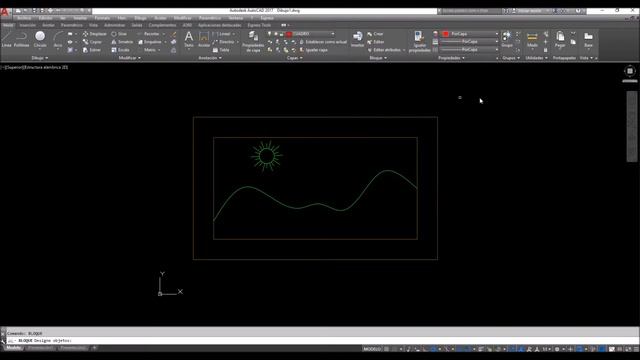Expand the Propiedades panel title
Viewport: 640px width, 360px height.
point(451,58)
